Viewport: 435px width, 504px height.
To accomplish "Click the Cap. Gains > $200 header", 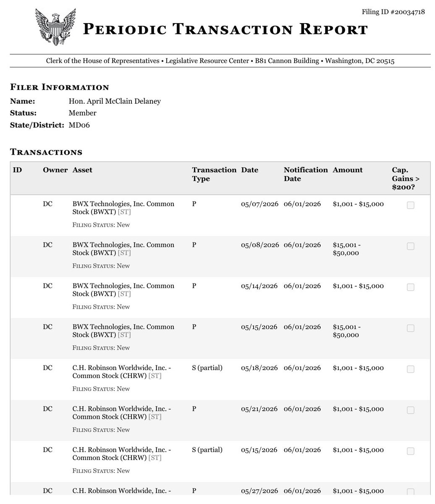I will pyautogui.click(x=406, y=178).
